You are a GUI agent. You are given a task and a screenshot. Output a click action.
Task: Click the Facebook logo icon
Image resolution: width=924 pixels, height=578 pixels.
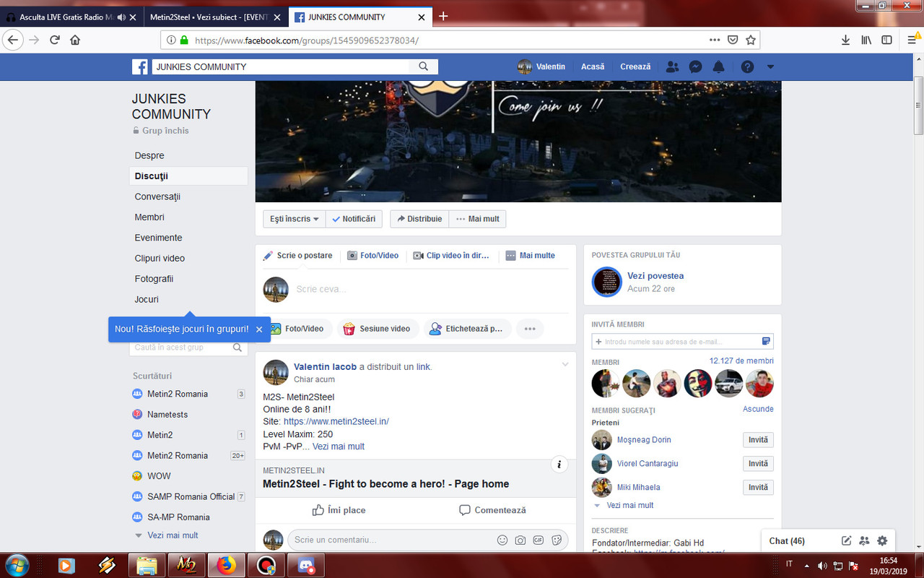139,66
